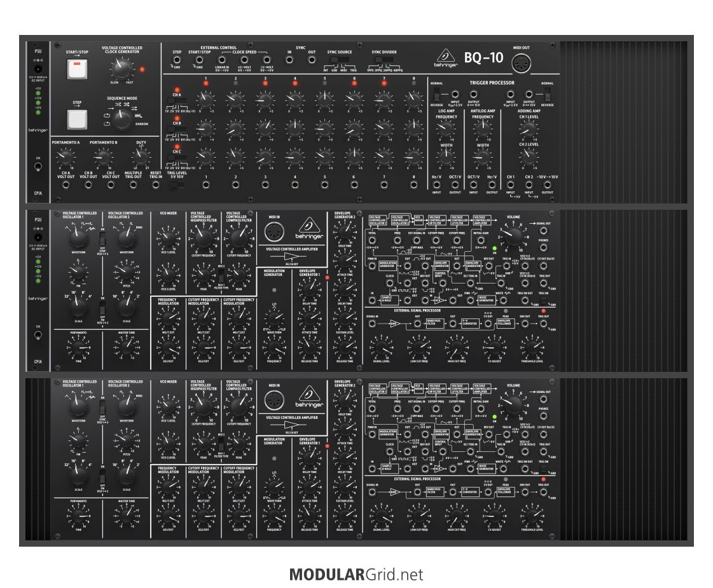713x588 pixels.
Task: Click the Voltage Controlled Clock Generator knob
Action: pyautogui.click(x=122, y=69)
